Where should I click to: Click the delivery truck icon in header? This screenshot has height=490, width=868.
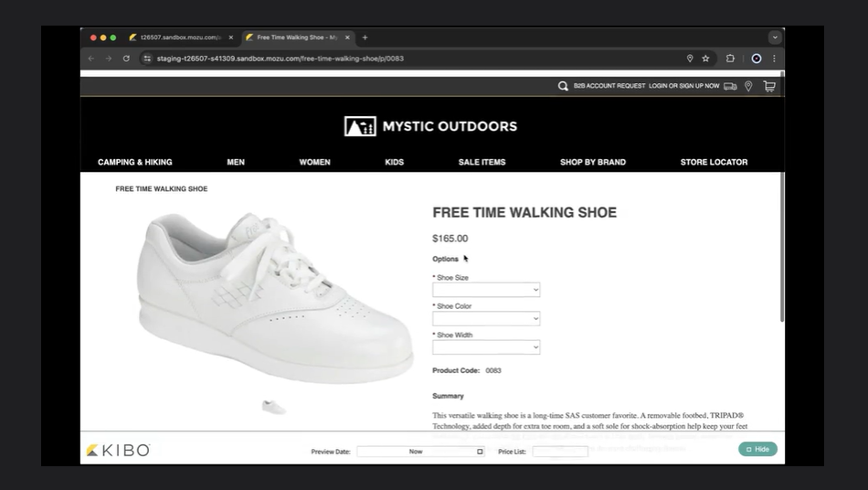[730, 86]
